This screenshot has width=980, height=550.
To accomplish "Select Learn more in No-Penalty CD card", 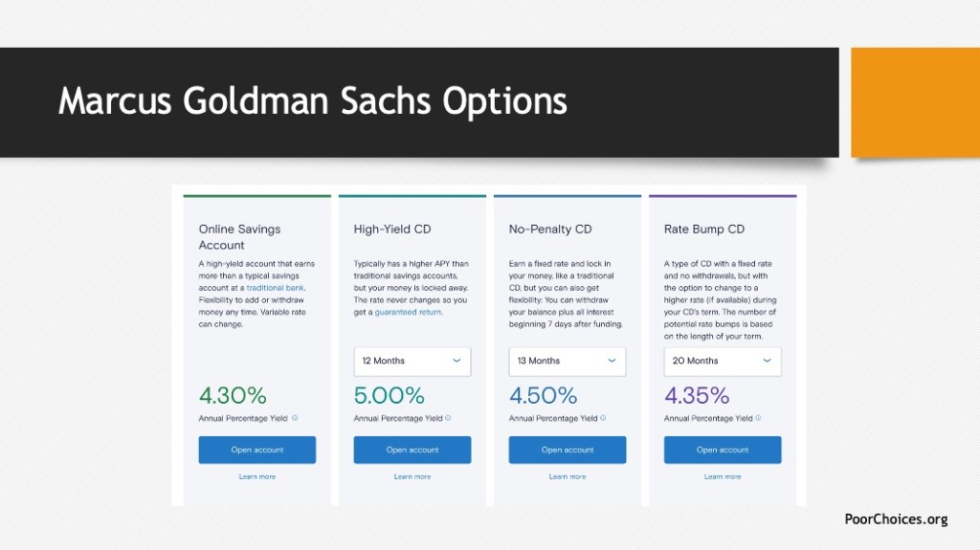I will click(567, 476).
